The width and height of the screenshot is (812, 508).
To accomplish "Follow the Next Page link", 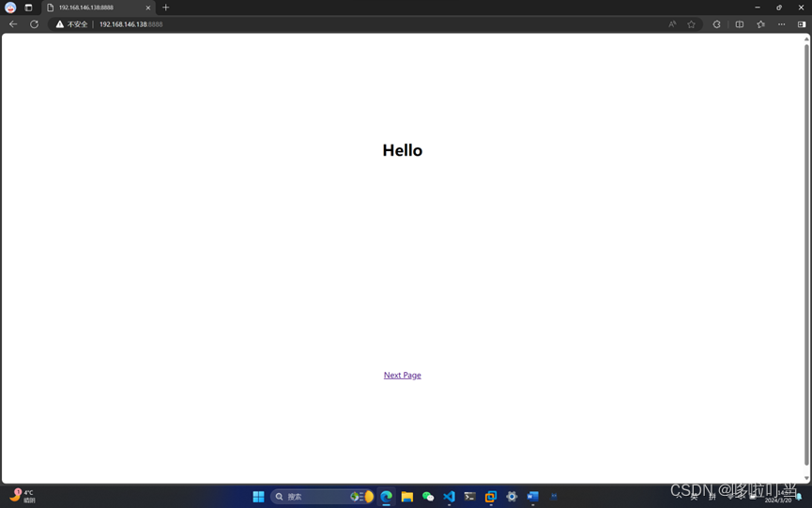I will 403,375.
